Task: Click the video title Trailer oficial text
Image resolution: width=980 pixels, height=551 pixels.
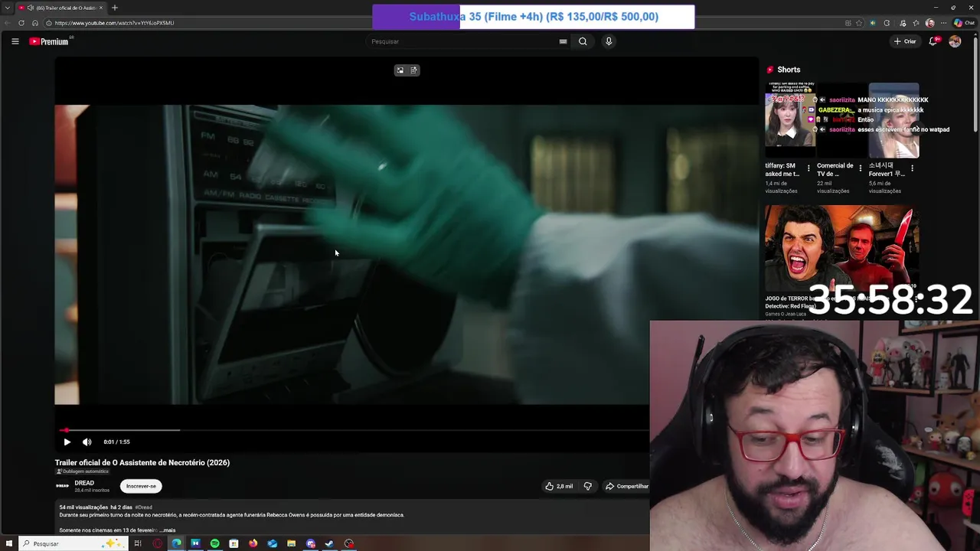Action: [x=142, y=462]
